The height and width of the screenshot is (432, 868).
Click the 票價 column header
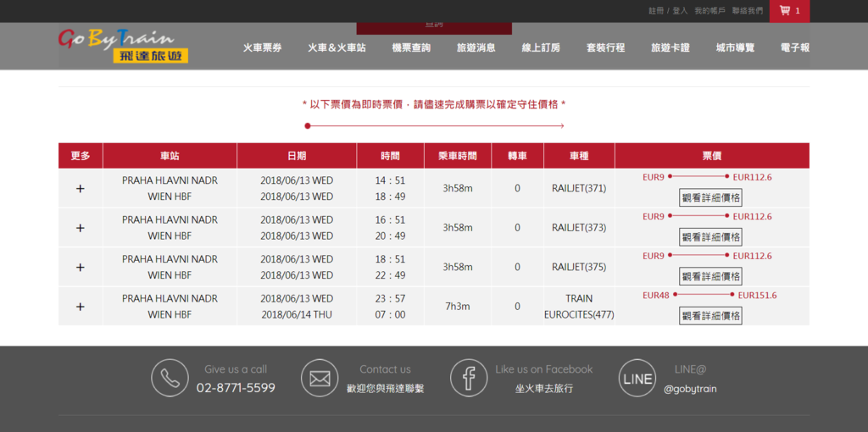click(x=712, y=156)
